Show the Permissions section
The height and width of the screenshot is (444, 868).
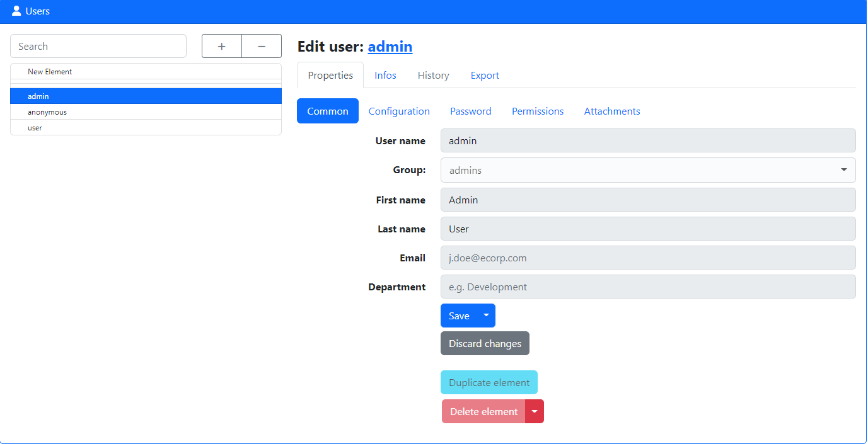538,111
